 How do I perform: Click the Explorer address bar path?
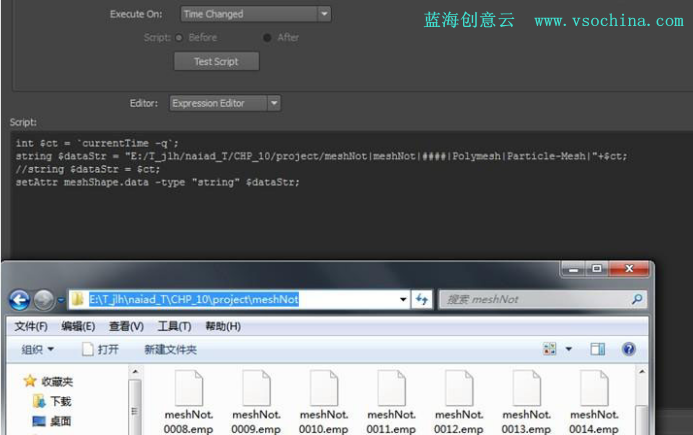194,300
